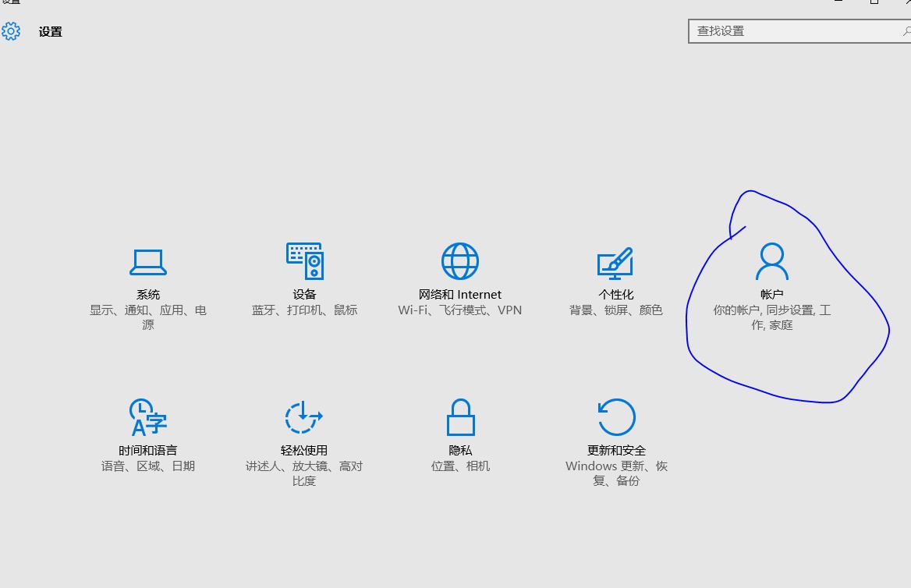
Task: Open the 系统 text label
Action: pos(148,295)
